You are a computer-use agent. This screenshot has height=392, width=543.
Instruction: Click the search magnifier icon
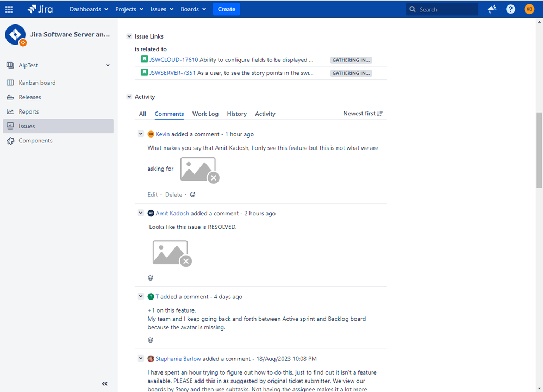click(413, 9)
